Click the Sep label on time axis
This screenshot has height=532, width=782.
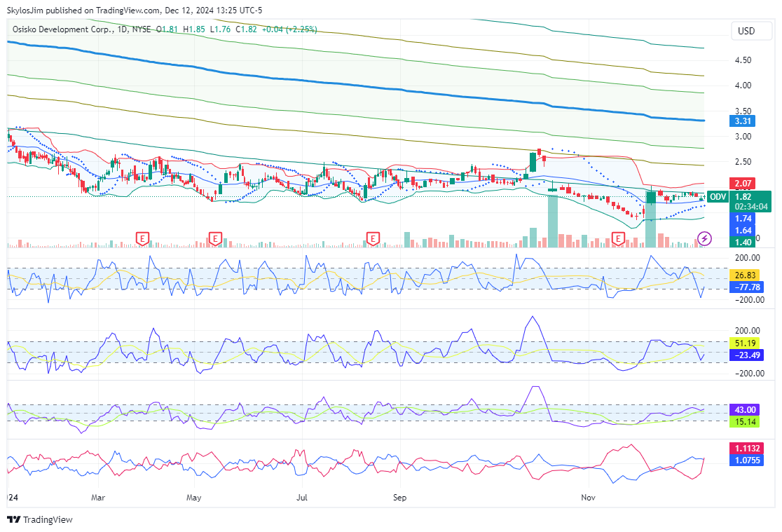(399, 498)
